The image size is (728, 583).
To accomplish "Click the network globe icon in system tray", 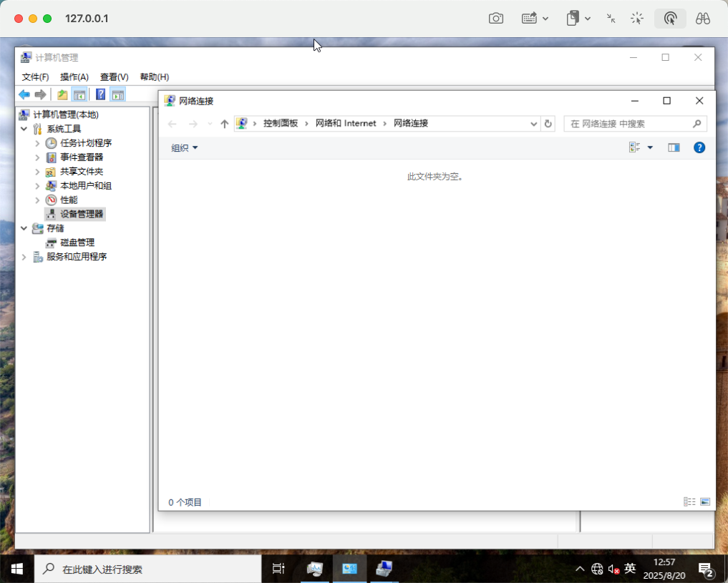I will (597, 569).
